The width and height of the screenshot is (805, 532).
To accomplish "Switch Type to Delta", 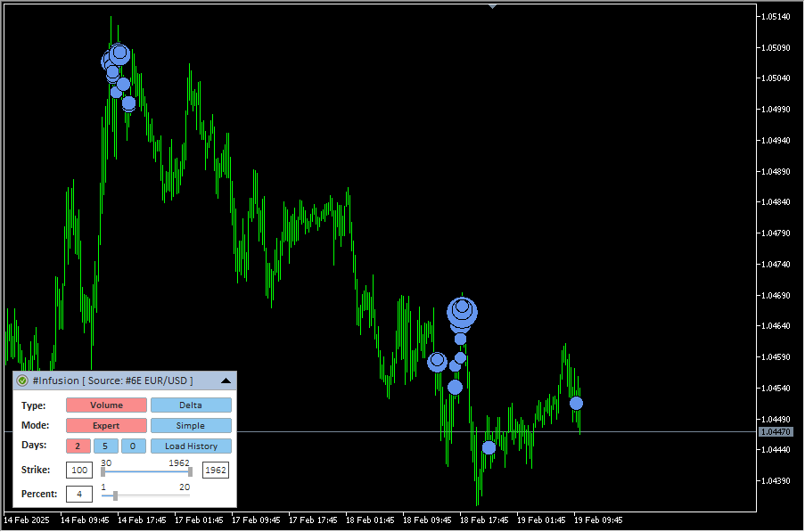I will coord(190,405).
